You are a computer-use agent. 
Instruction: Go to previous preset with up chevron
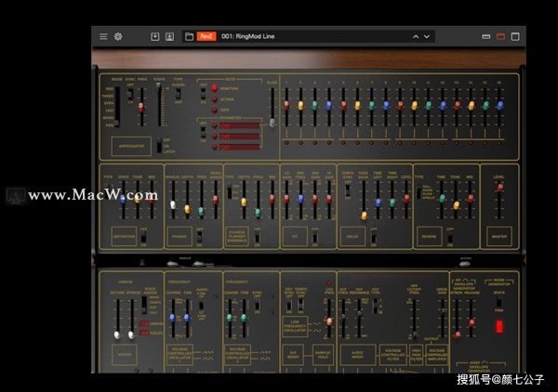pos(416,36)
